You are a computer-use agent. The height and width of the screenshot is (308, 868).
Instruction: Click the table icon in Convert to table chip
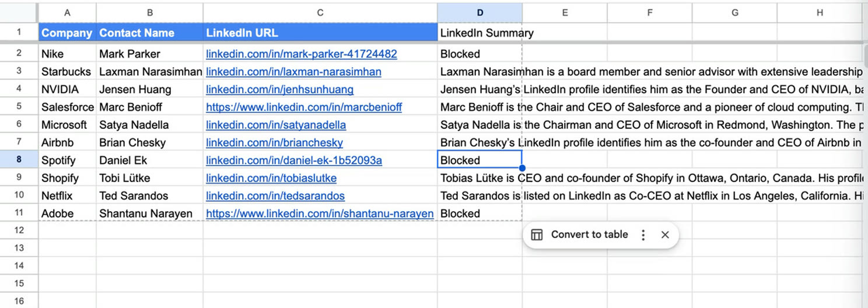[537, 235]
